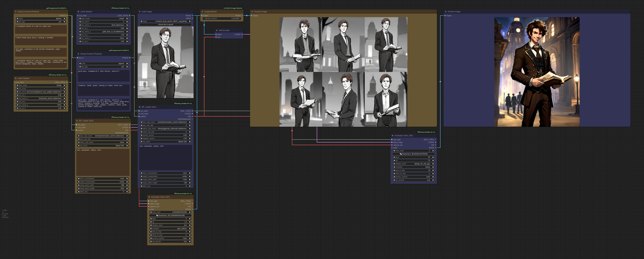Click text_b input socket on String Function node
The height and width of the screenshot is (259, 644).
pyautogui.click(x=78, y=58)
